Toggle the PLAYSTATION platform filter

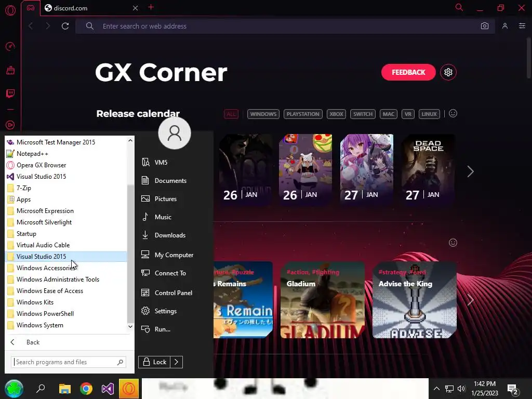point(303,114)
